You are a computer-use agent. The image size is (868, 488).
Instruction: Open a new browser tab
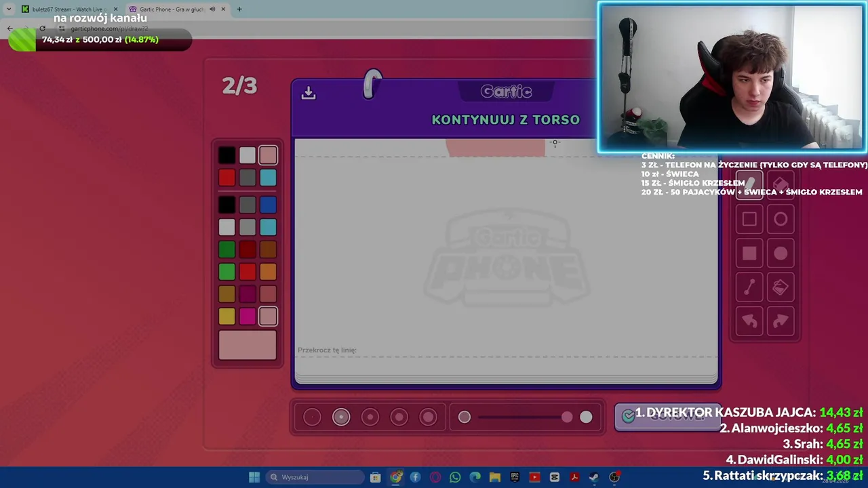click(x=239, y=9)
